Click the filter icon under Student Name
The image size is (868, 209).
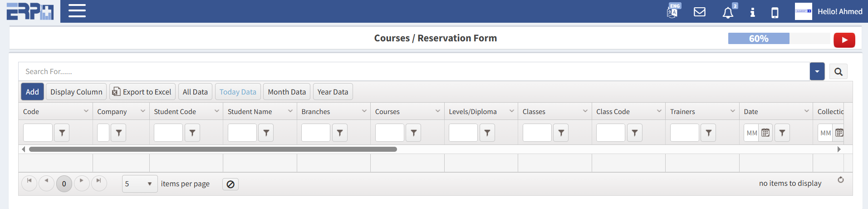tap(266, 133)
